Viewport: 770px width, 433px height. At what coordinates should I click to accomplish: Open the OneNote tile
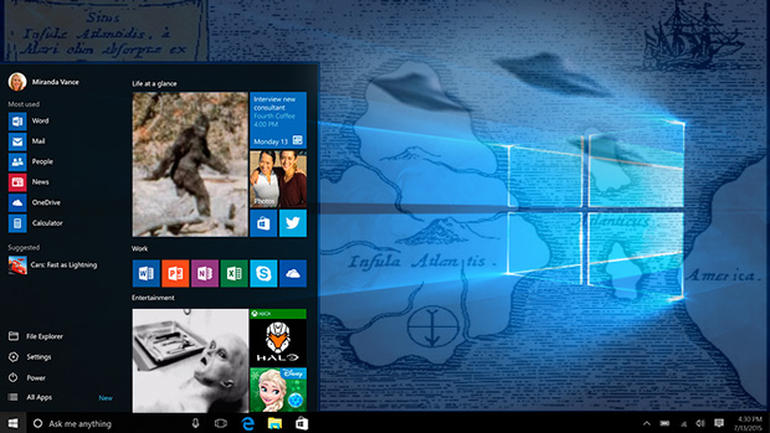coord(205,273)
